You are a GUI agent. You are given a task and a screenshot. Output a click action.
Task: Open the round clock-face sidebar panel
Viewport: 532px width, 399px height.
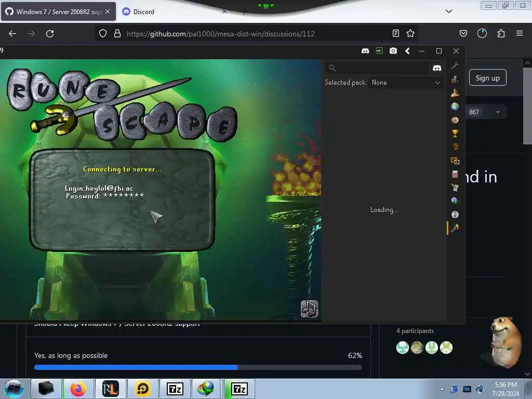[x=455, y=120]
